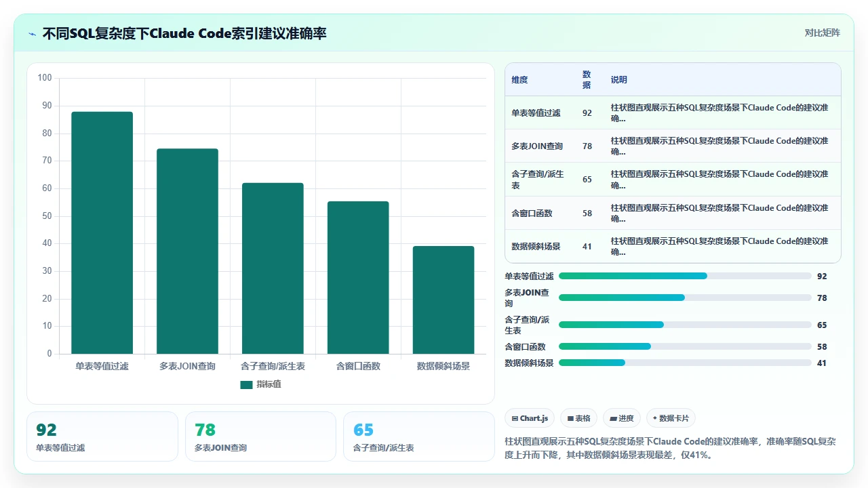
Task: Click the value 41 beside the progress bar
Action: point(822,363)
